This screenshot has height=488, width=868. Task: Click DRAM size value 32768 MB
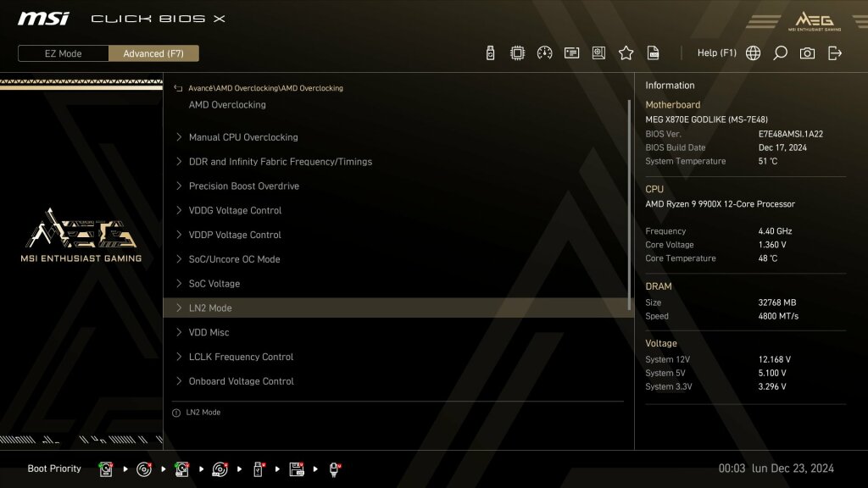tap(777, 302)
